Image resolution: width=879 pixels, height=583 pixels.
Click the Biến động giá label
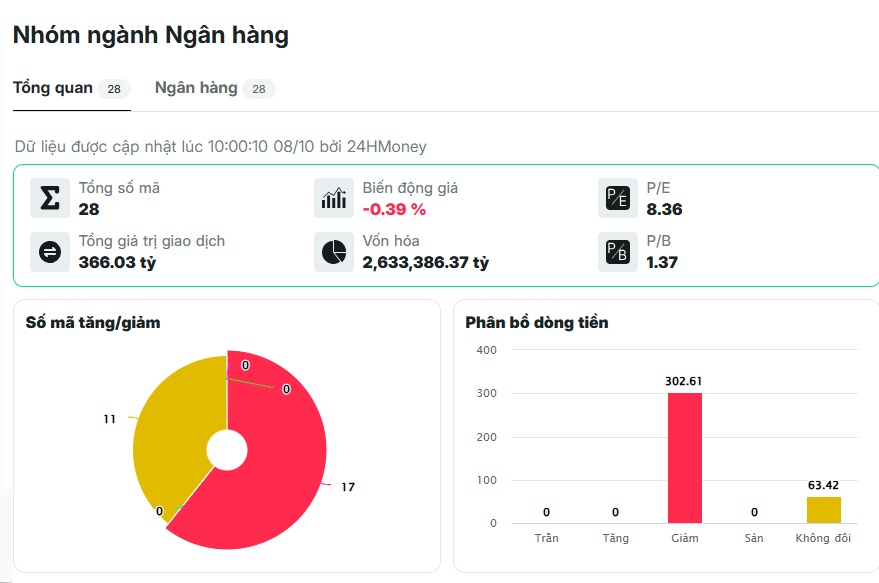click(x=410, y=188)
